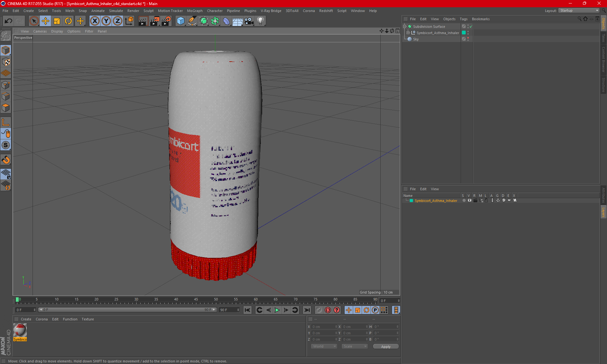Go to start of animation
The width and height of the screenshot is (607, 364).
(248, 310)
